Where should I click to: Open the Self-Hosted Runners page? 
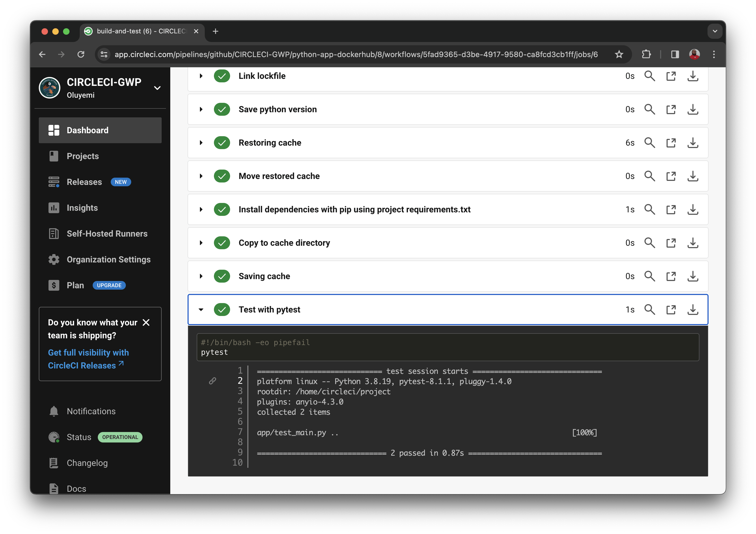tap(107, 234)
